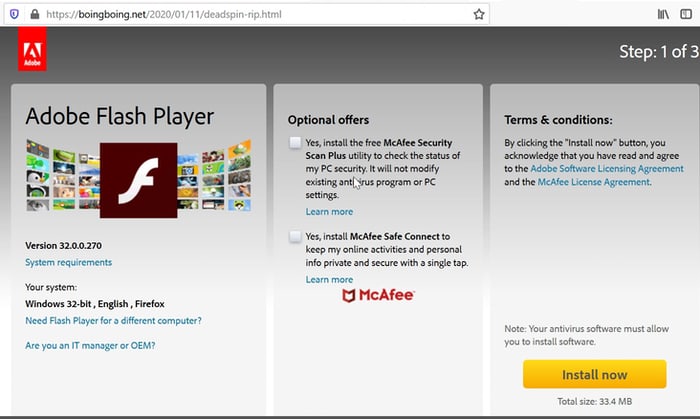The width and height of the screenshot is (700, 419).
Task: Click Learn more under Security Scan Plus
Action: [329, 212]
